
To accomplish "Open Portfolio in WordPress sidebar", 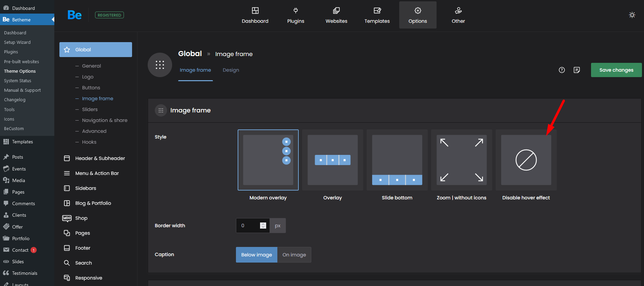I will coord(27,238).
